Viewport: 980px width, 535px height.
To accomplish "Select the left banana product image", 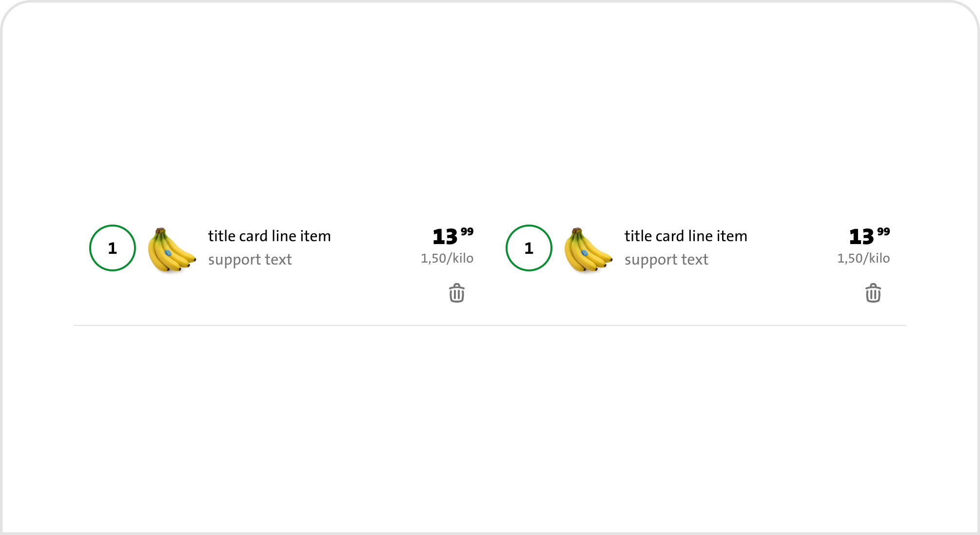I will coord(172,250).
